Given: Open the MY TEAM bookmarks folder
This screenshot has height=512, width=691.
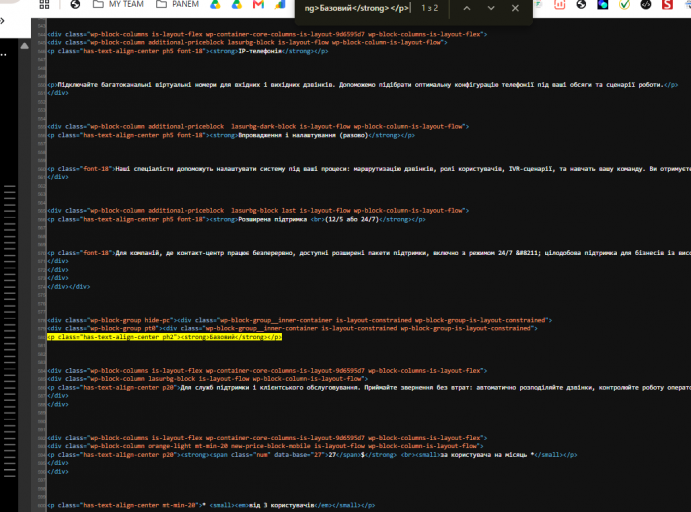Looking at the screenshot, I should (119, 4).
